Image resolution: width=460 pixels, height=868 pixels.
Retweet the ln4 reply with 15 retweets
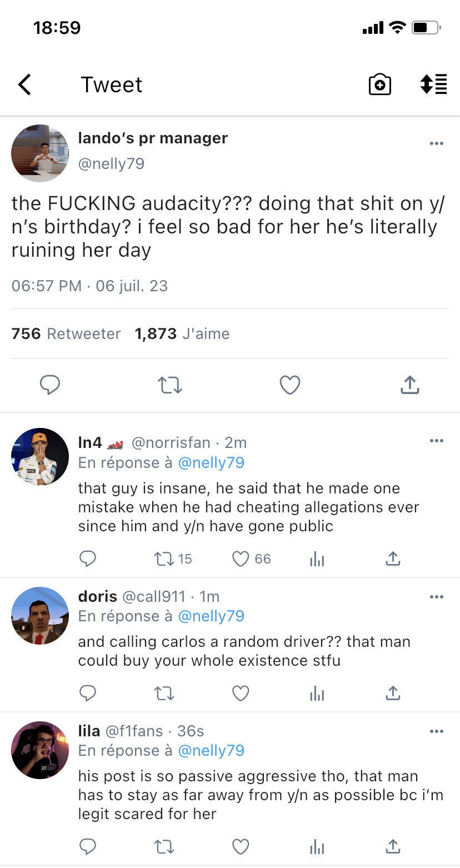coord(164,558)
